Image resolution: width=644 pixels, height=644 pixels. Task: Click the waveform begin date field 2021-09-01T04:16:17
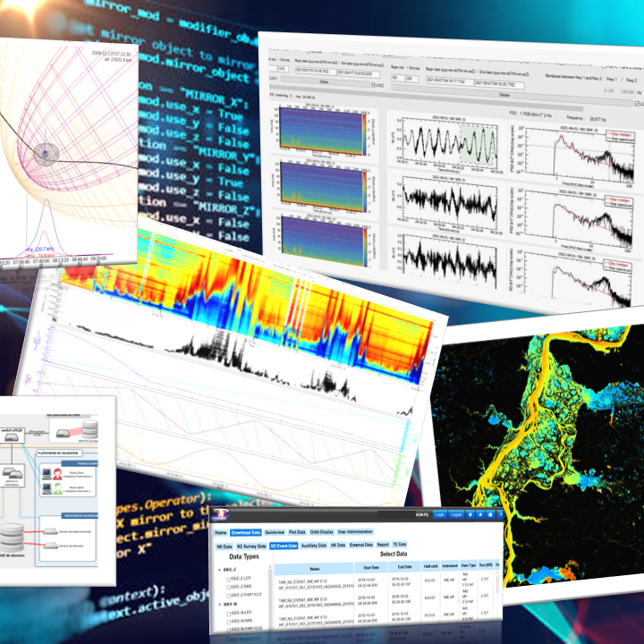(449, 80)
